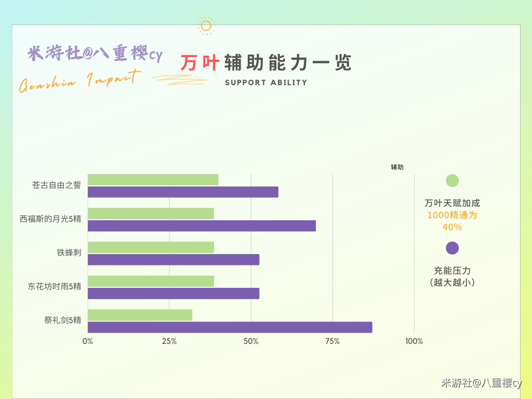Click the （越大越小） legend note

pos(453,282)
